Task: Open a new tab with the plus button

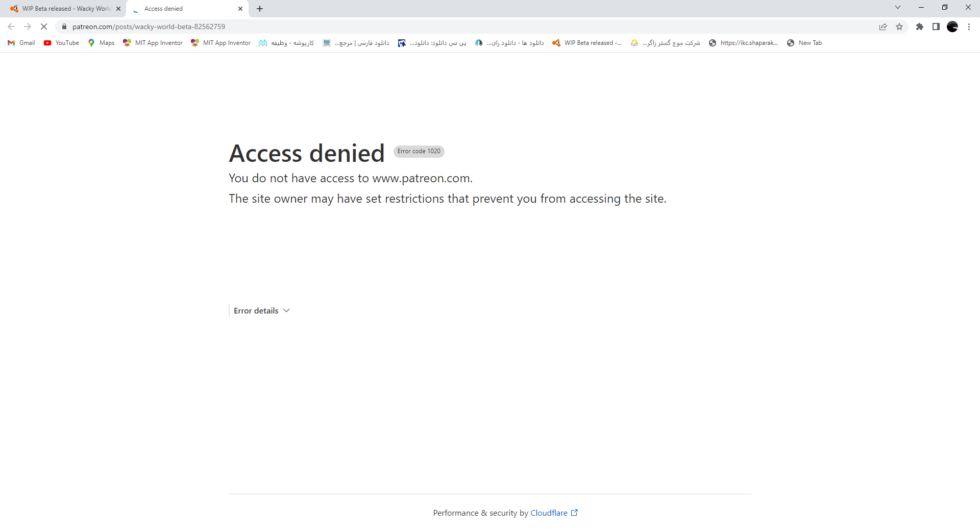Action: pyautogui.click(x=260, y=9)
